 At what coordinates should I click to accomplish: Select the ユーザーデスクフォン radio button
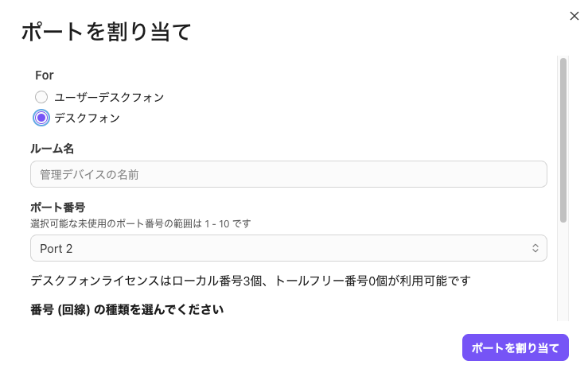pyautogui.click(x=41, y=97)
